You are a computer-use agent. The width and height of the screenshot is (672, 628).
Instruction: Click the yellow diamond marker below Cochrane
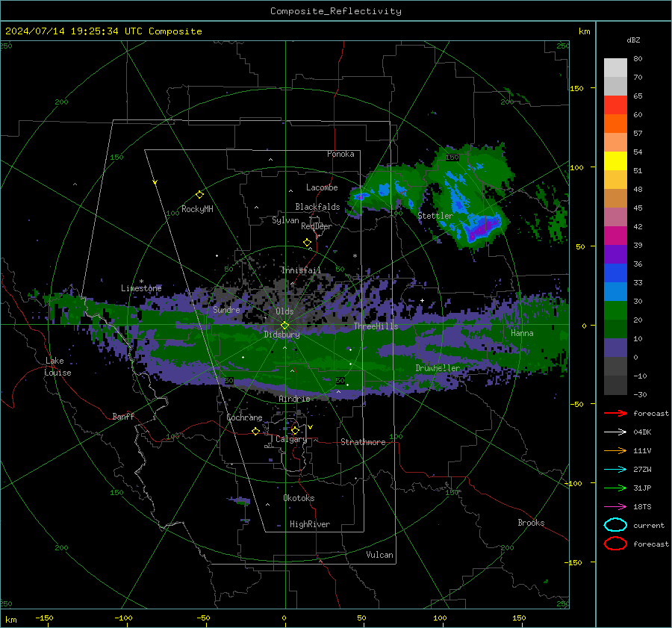tap(256, 431)
